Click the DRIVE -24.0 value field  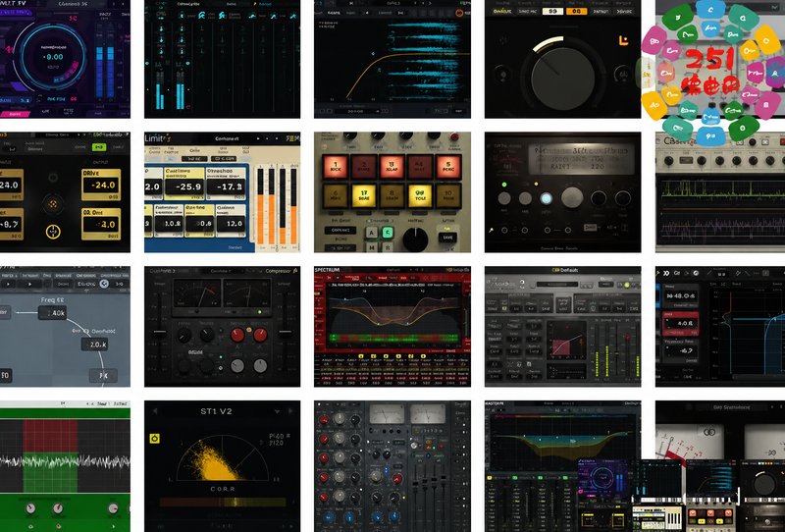click(x=101, y=185)
